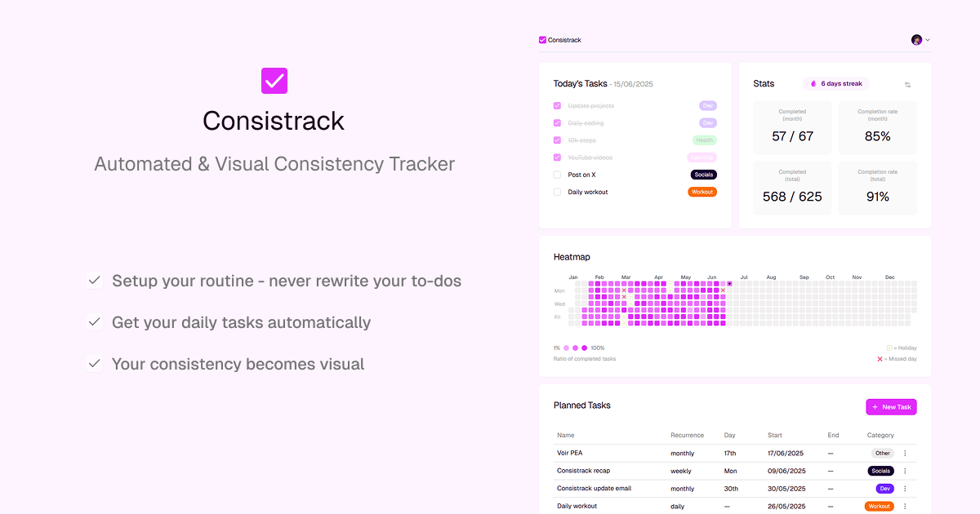The image size is (980, 514).
Task: Uncheck the Daily coding task
Action: click(x=557, y=123)
